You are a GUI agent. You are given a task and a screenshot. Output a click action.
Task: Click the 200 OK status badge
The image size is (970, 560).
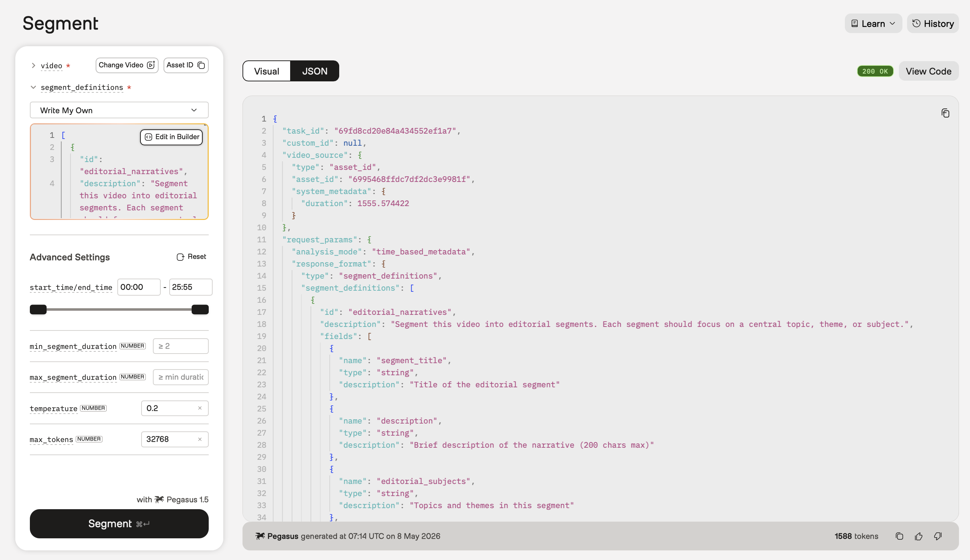tap(875, 71)
